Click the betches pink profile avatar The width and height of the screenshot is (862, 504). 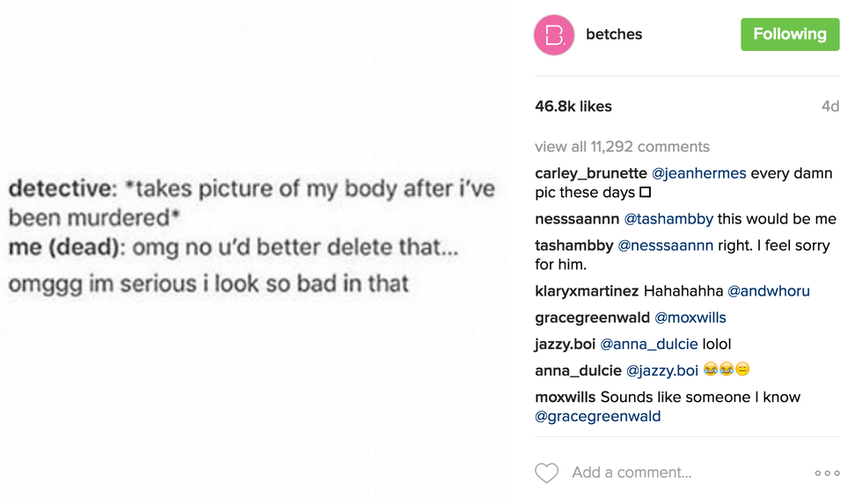554,35
